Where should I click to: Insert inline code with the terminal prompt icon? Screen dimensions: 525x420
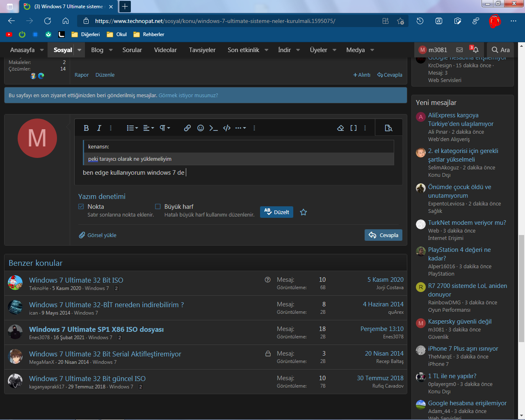pyautogui.click(x=213, y=128)
